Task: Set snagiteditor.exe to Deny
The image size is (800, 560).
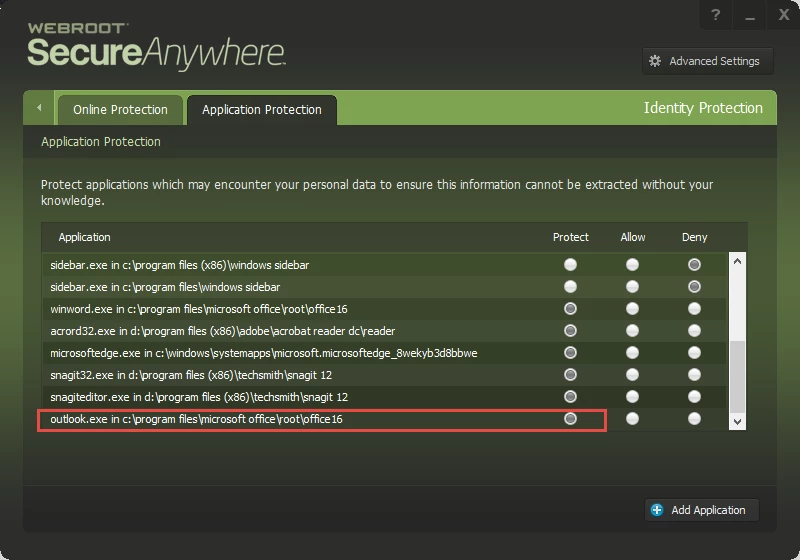Action: point(694,397)
